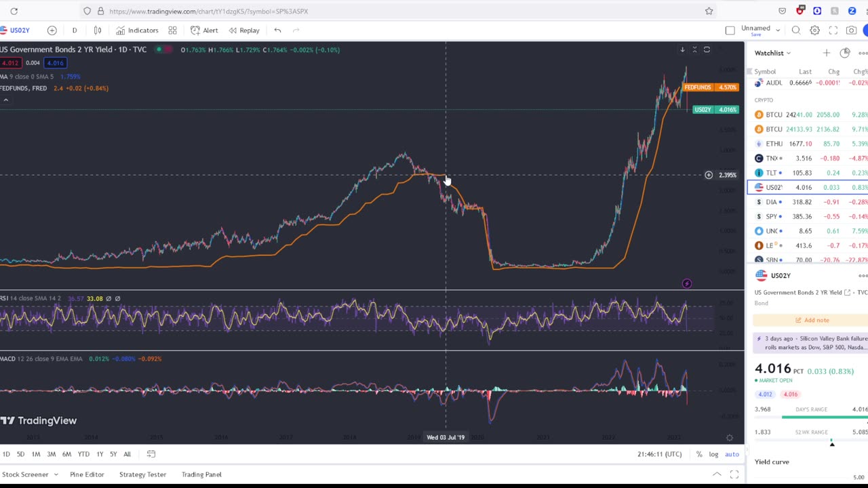Toggle the market status indicator dots
Screen dimensions: 868x488
coord(164,49)
